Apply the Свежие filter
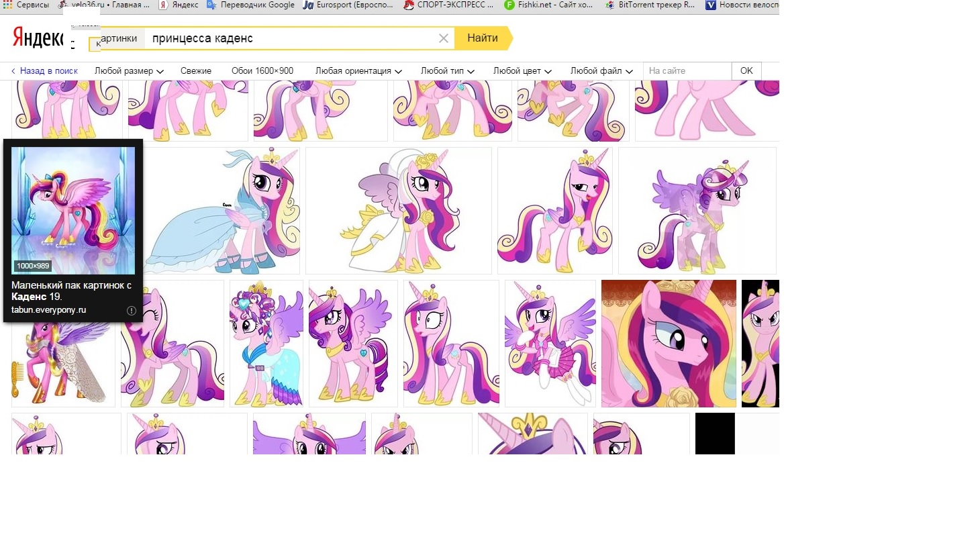 coord(196,70)
